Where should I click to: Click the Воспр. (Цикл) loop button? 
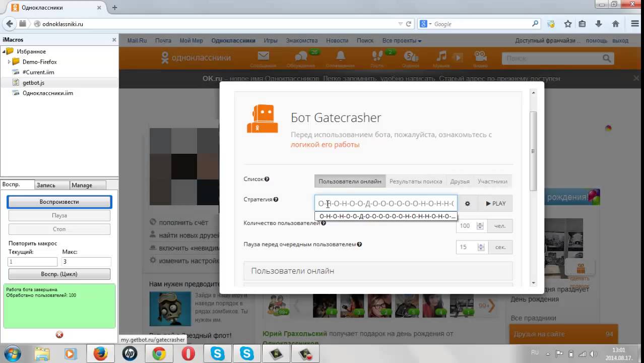59,274
